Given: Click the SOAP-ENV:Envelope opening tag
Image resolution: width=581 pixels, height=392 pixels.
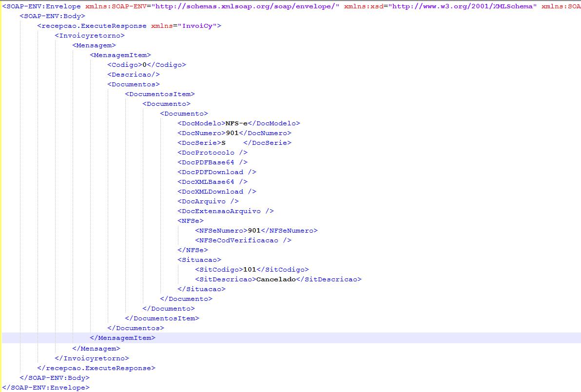Looking at the screenshot, I should [42, 6].
